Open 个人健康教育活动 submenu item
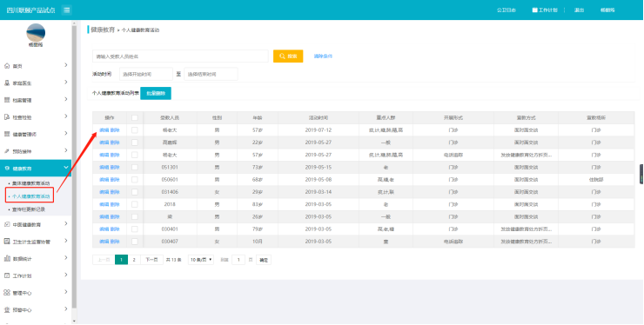The height and width of the screenshot is (325, 644). click(x=31, y=196)
